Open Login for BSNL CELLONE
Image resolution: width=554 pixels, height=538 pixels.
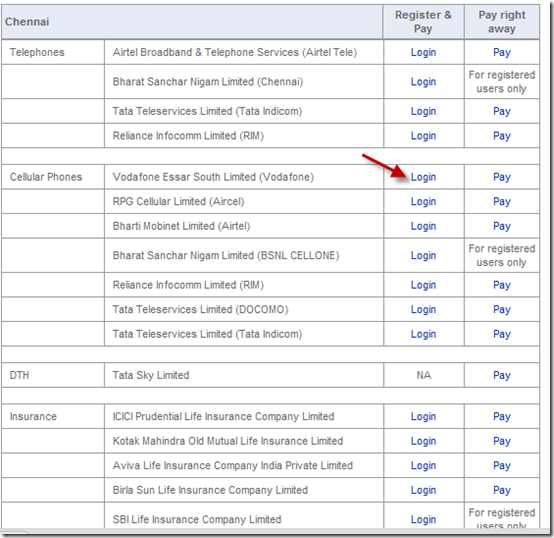click(423, 255)
